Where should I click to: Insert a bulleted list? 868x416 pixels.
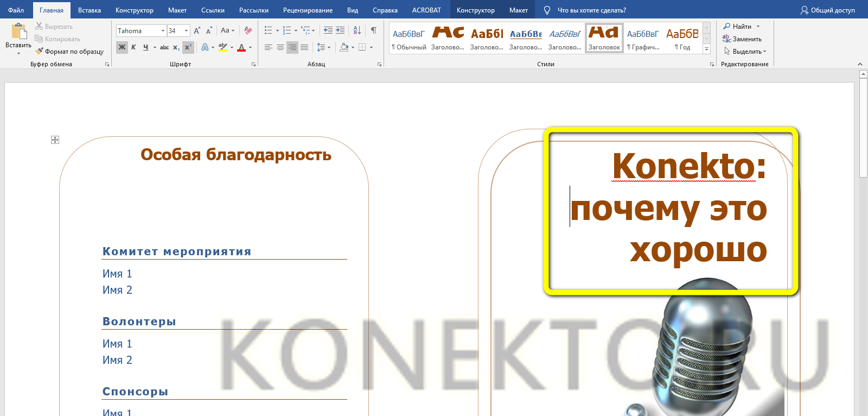[x=268, y=30]
